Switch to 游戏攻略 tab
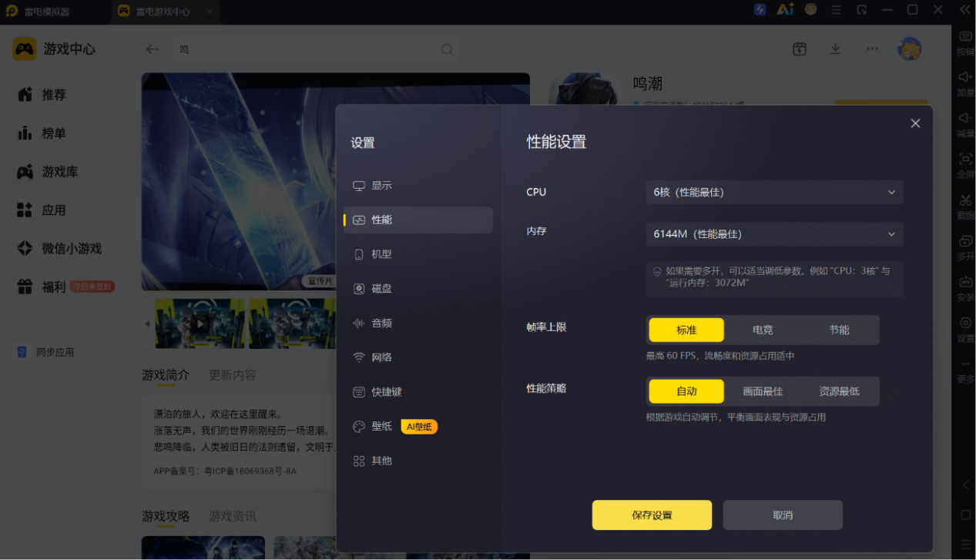The height and width of the screenshot is (560, 976). [x=166, y=516]
